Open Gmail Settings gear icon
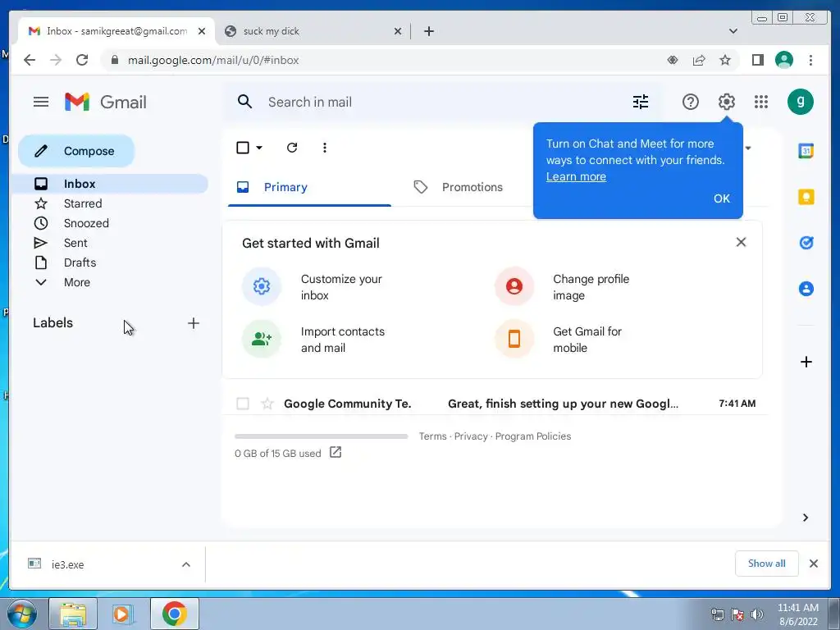This screenshot has width=840, height=630. (x=727, y=102)
